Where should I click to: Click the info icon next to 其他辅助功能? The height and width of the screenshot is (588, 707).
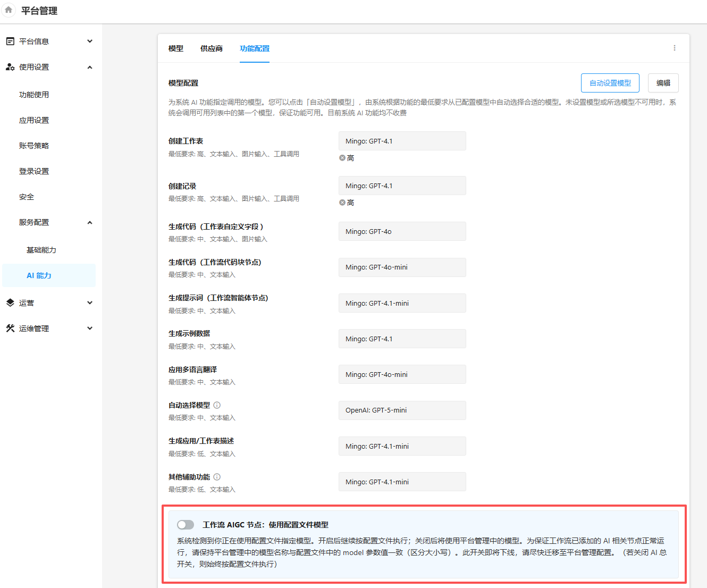(217, 477)
